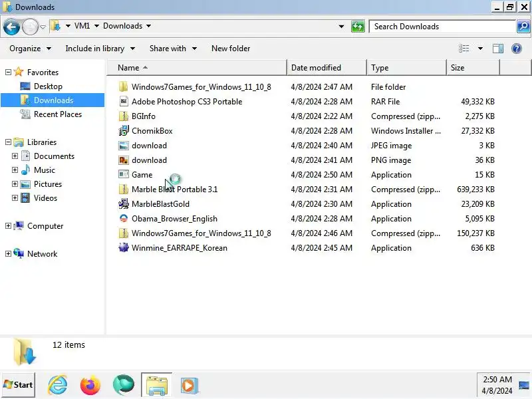Sort by the Name column header
Viewport: 532px width, 399px height.
197,68
